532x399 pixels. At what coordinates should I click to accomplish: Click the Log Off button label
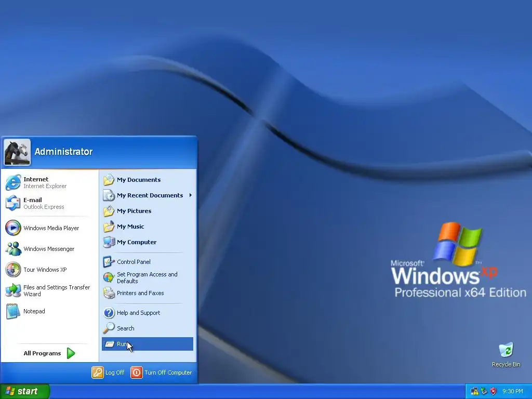coord(115,373)
